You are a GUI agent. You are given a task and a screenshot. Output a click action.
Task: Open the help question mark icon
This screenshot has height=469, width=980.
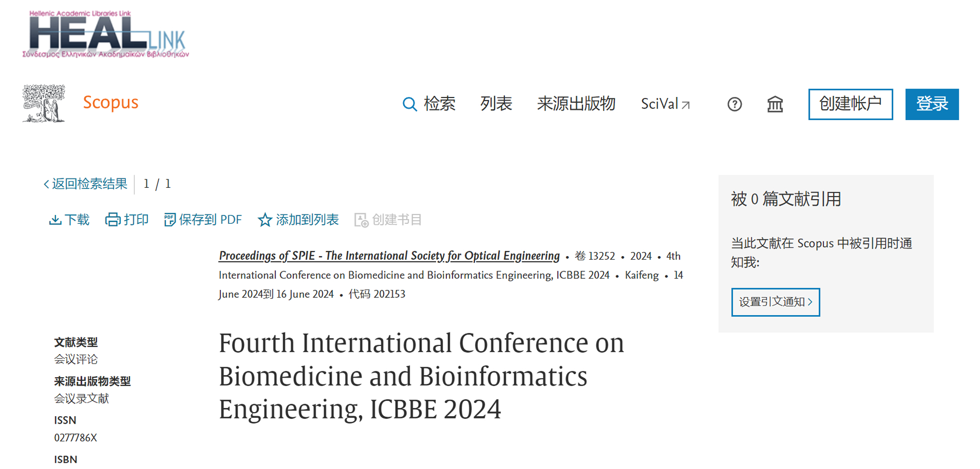pos(735,104)
